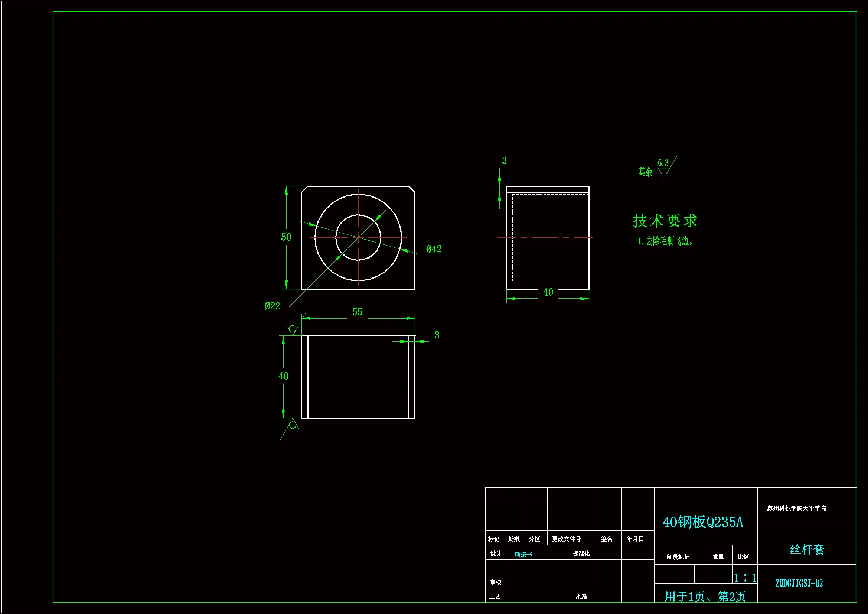The width and height of the screenshot is (868, 614).
Task: Click the 50 height dimension text
Action: click(286, 237)
